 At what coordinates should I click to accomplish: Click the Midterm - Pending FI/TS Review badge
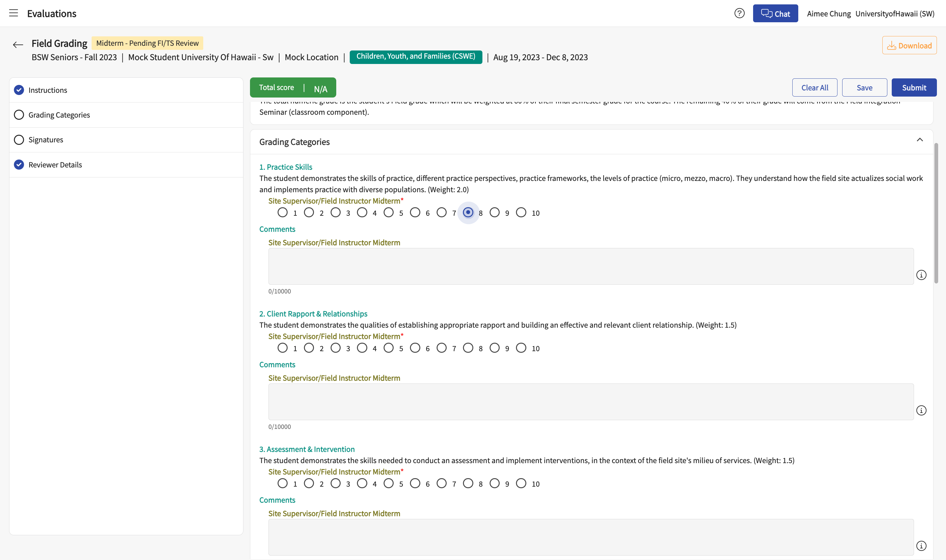pos(147,43)
